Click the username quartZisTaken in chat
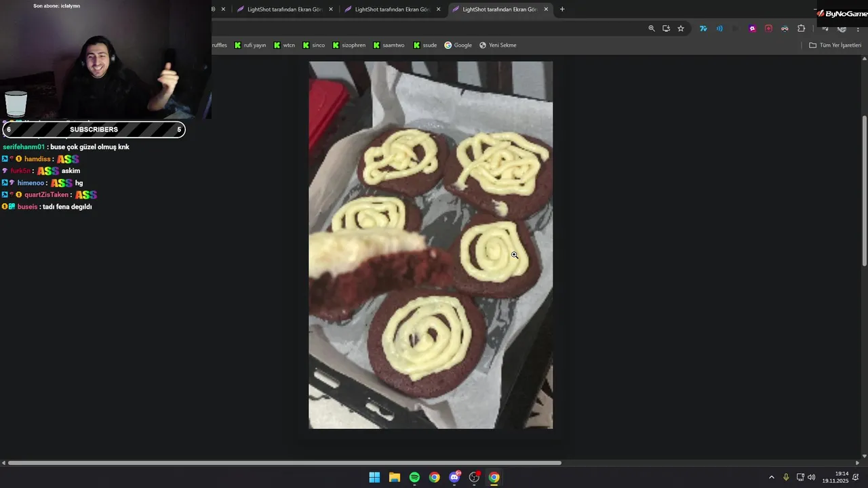 [x=47, y=195]
